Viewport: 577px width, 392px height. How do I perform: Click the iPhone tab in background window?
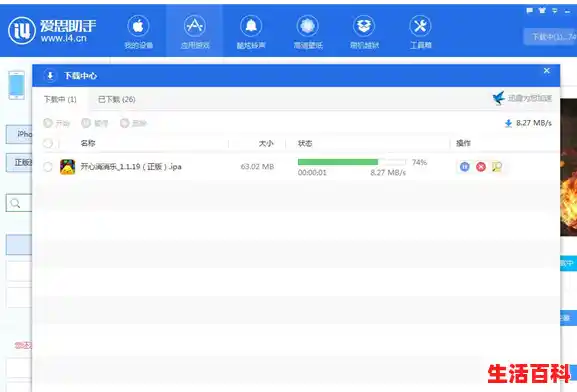pos(19,134)
